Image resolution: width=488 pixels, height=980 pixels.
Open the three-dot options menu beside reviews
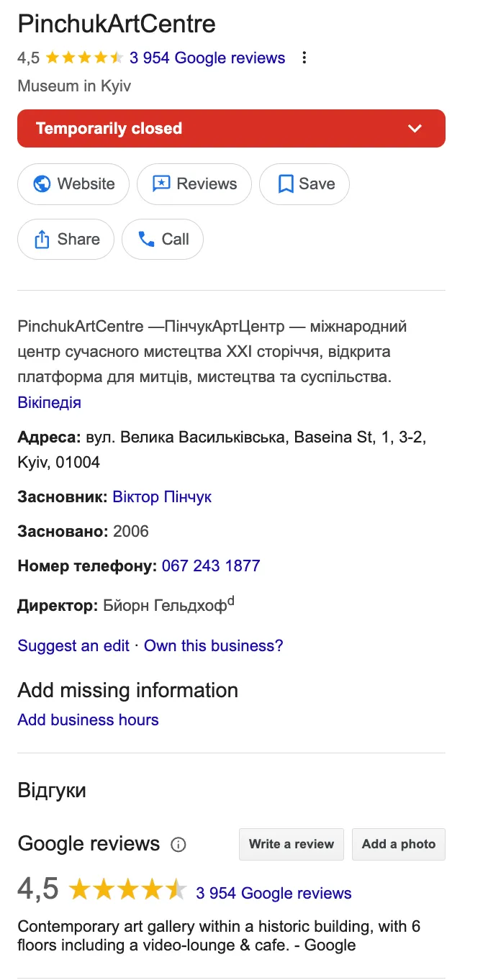[304, 58]
